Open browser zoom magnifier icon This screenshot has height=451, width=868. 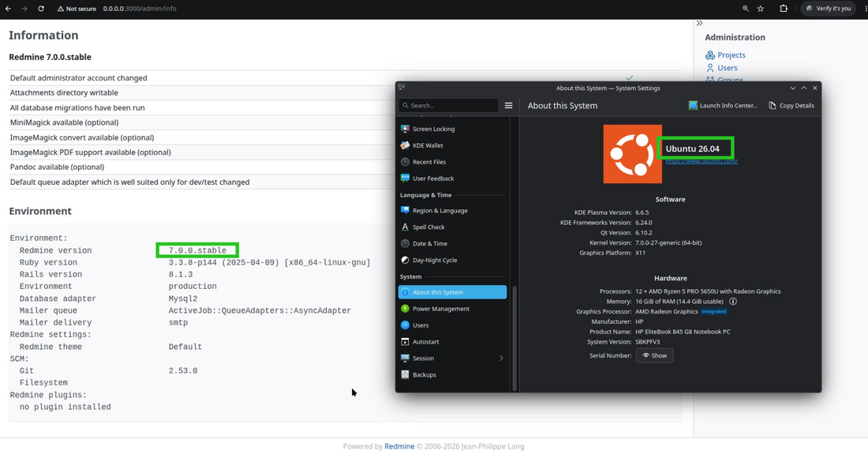pyautogui.click(x=745, y=9)
